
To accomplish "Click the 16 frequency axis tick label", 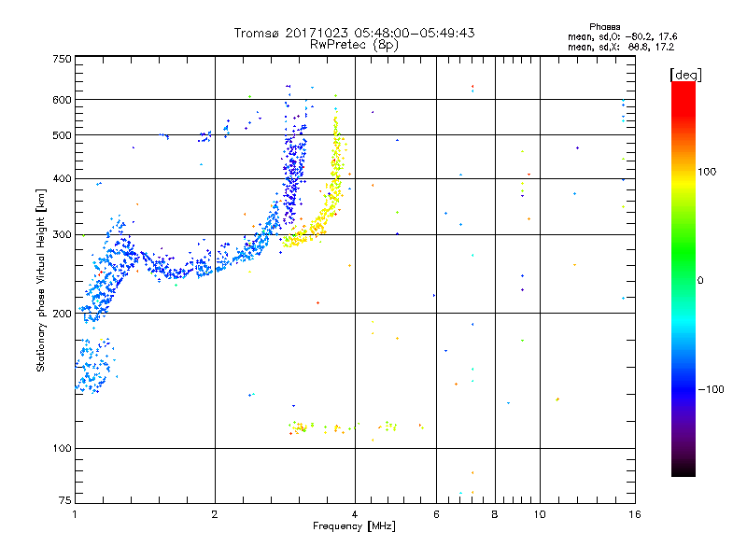I will [635, 514].
